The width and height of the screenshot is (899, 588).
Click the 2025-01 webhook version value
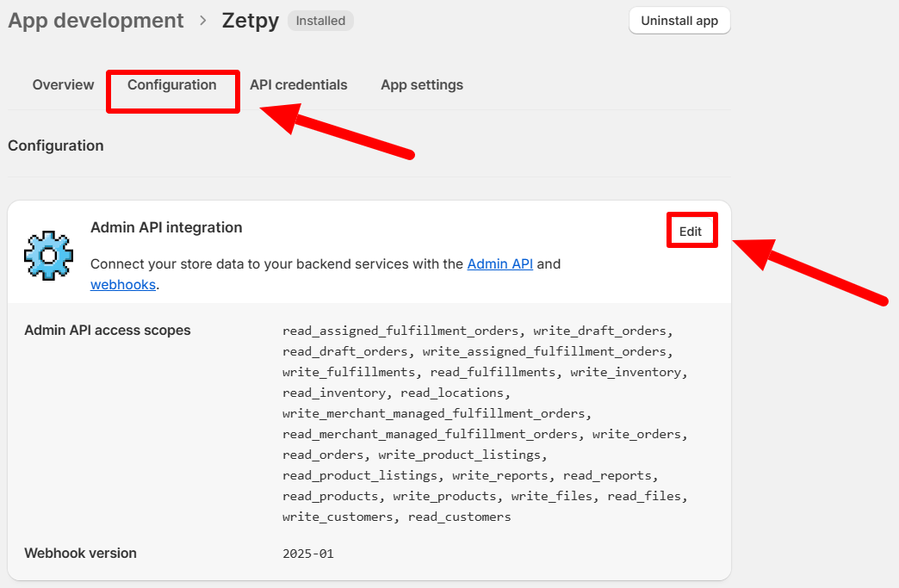tap(307, 554)
